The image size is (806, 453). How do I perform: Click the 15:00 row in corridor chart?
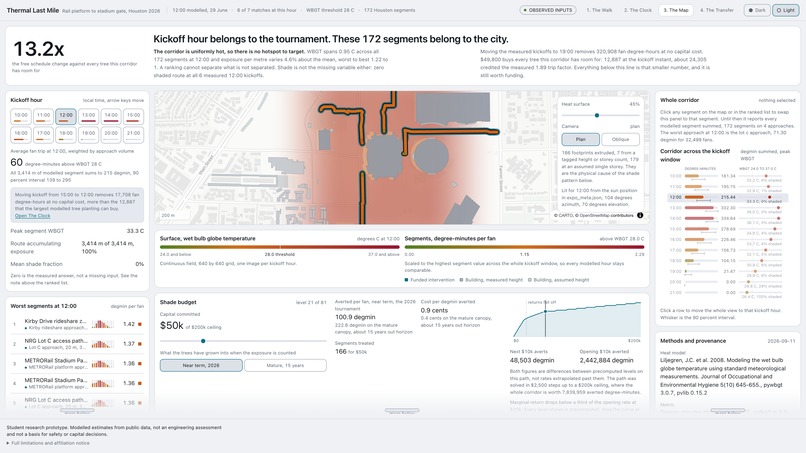[x=727, y=229]
